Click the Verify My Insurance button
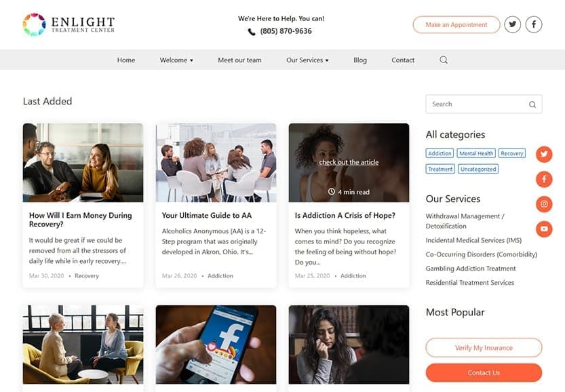This screenshot has height=392, width=565. coord(484,348)
